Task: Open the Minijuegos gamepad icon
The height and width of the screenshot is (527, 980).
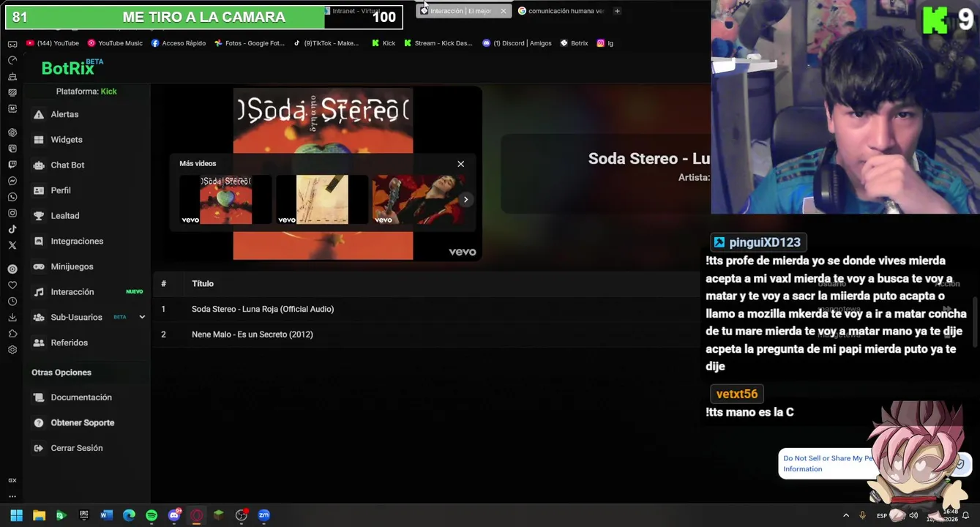Action: 39,266
